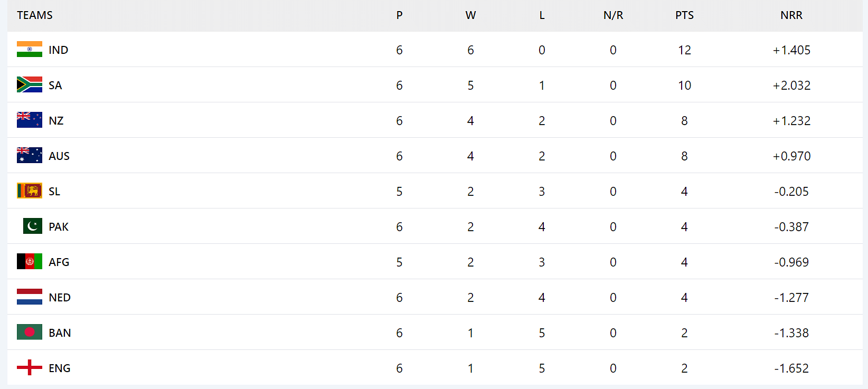
Task: Click the Bangladesh flag icon
Action: coord(30,333)
